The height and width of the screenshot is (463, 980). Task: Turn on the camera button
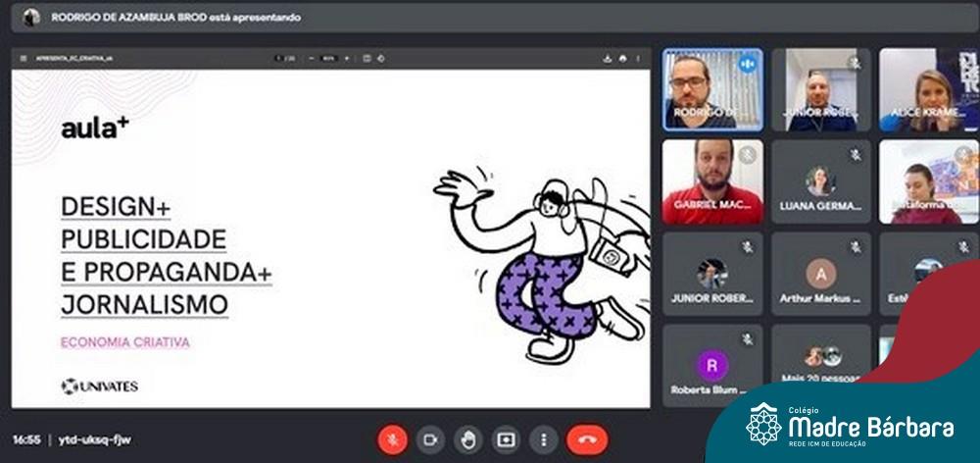tap(430, 439)
